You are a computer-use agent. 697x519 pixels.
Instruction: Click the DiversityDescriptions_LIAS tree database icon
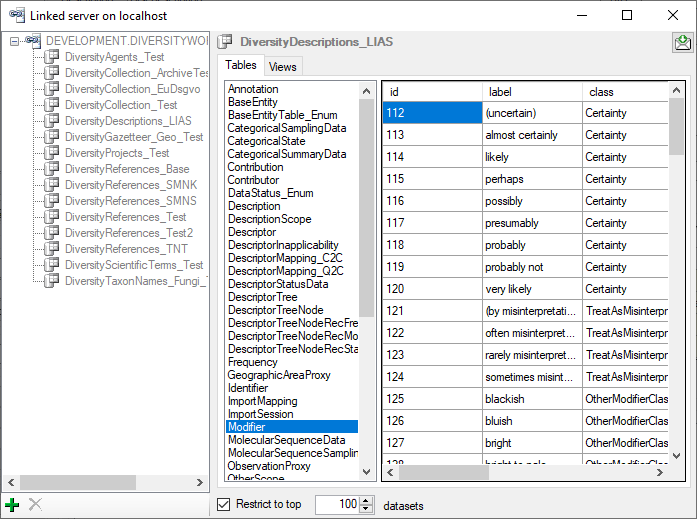[52, 120]
